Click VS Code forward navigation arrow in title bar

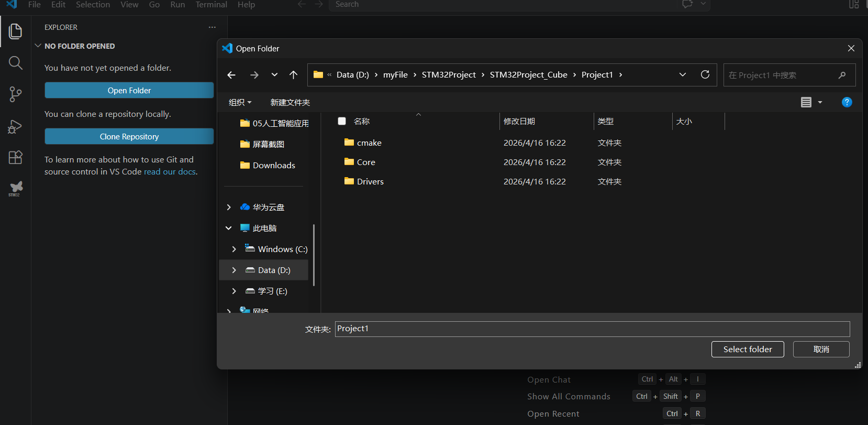[319, 4]
